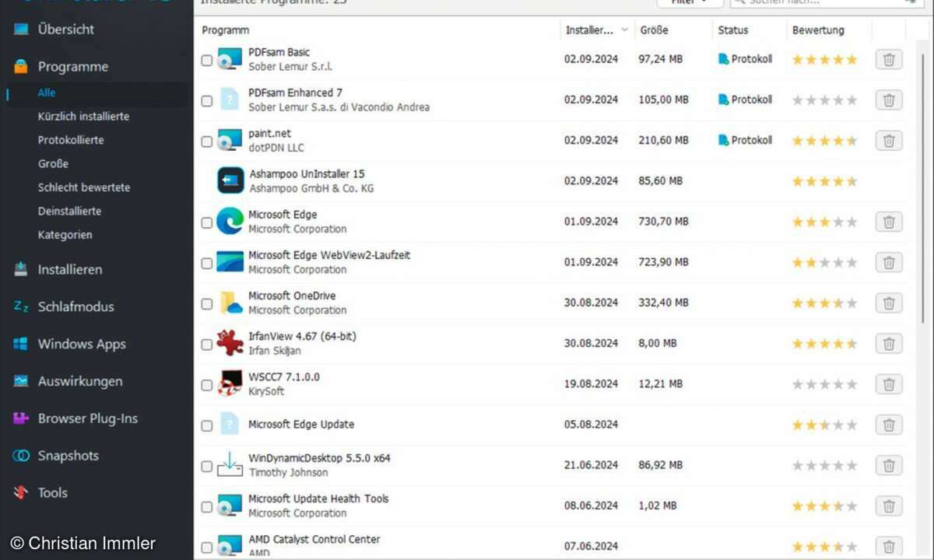Open the Schlafmodus section
Viewport: 934px width, 560px height.
pos(75,307)
